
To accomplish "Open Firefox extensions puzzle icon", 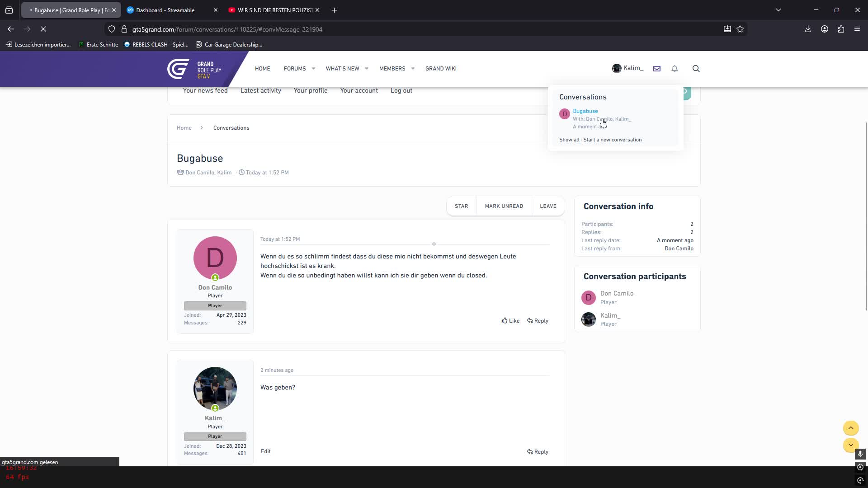I will click(841, 29).
